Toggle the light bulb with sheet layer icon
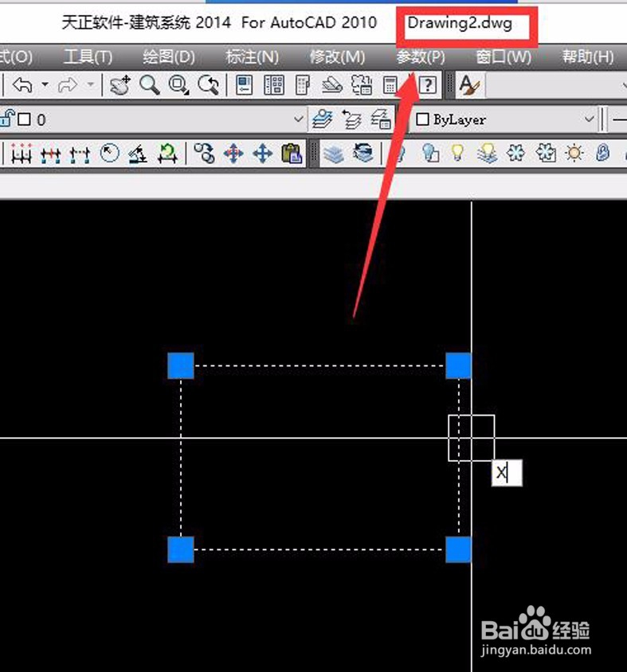627x672 pixels. (430, 154)
